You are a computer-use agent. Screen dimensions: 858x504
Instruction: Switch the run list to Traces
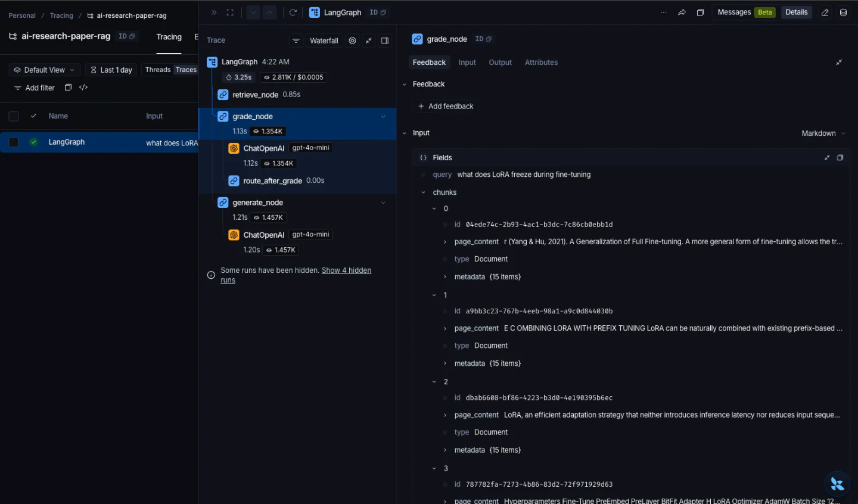tap(186, 70)
